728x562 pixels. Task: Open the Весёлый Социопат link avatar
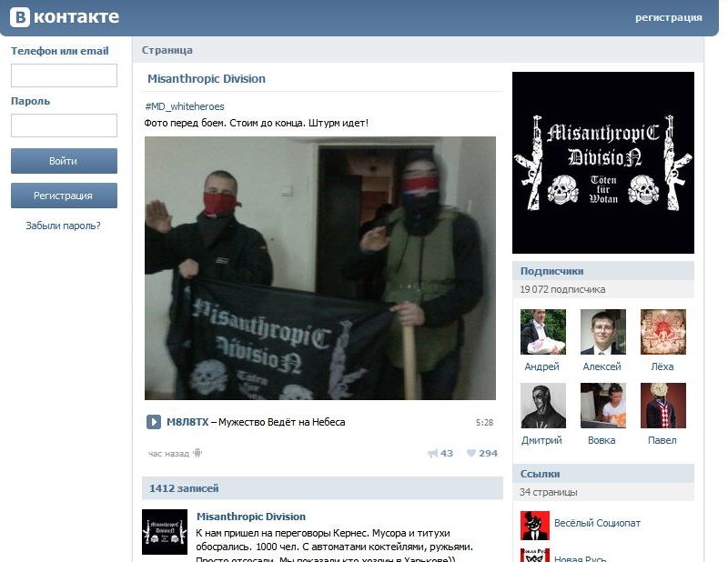pyautogui.click(x=535, y=526)
